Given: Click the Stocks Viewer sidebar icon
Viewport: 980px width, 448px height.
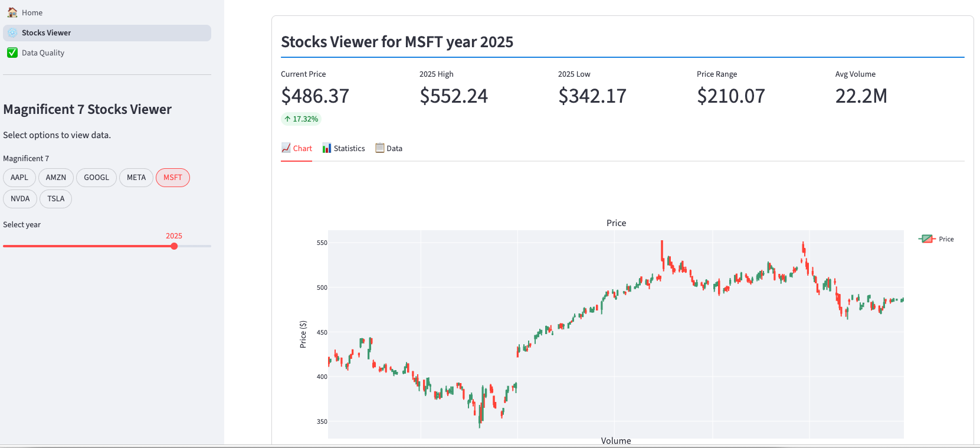Looking at the screenshot, I should coord(12,33).
